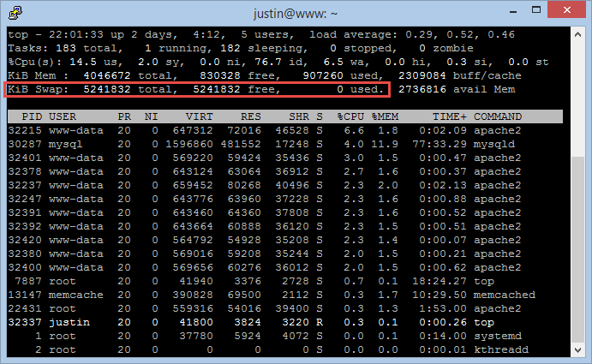The image size is (592, 364).
Task: Click the %CPU column header
Action: [350, 116]
